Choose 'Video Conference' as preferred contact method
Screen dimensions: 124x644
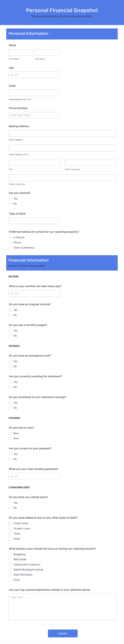coord(10,247)
